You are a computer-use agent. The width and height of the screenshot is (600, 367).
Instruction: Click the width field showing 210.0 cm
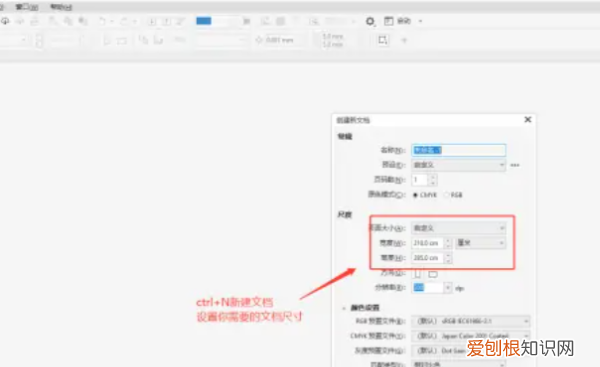pos(427,243)
